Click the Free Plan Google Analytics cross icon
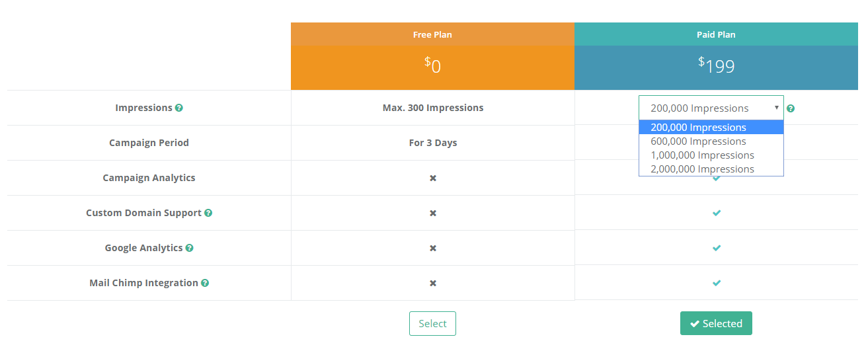Viewport: 868px width, 347px height. [433, 248]
